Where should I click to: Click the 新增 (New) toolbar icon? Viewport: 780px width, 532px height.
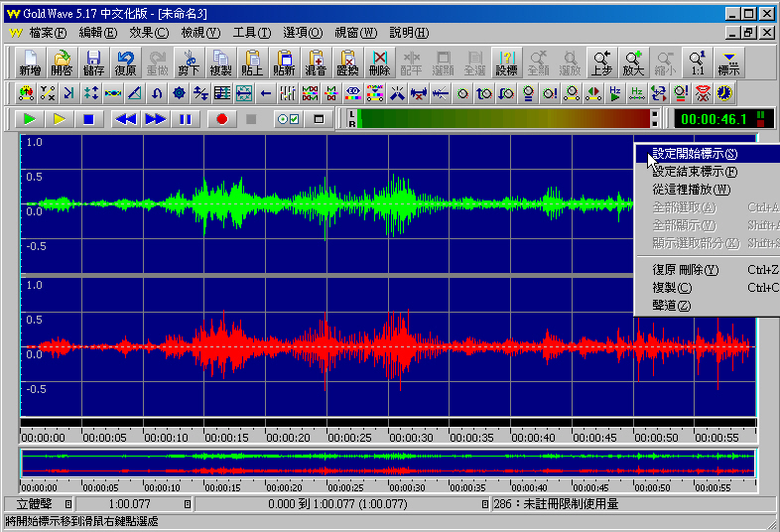click(30, 63)
